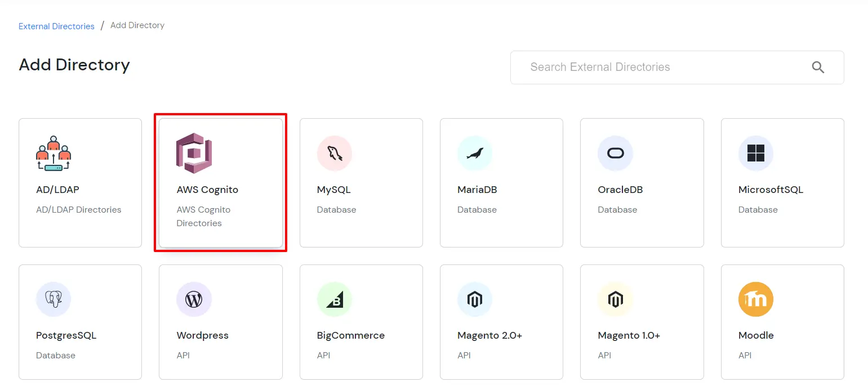Select the Magento 1.0+ logo icon

click(x=615, y=299)
